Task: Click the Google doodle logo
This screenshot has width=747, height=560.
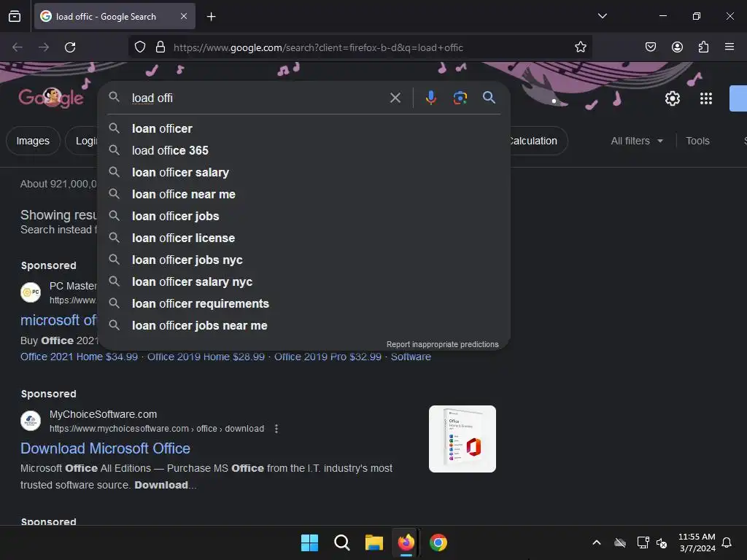Action: tap(51, 98)
